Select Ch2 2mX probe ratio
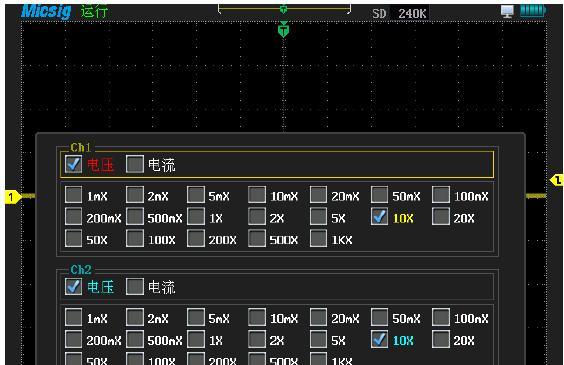The width and height of the screenshot is (564, 365). click(x=135, y=317)
